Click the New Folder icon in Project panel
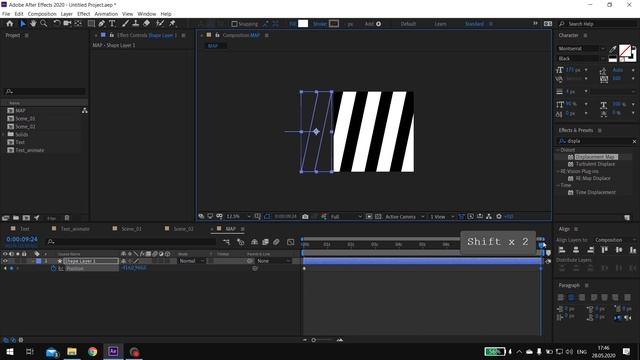Viewport: 640px width, 360px height. (x=16, y=218)
